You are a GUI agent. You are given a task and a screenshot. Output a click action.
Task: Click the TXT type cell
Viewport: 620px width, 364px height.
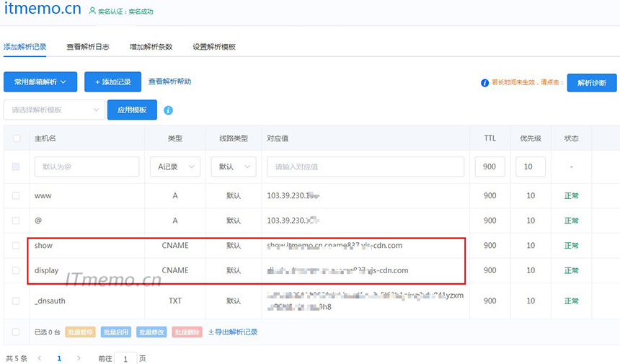[x=175, y=301]
